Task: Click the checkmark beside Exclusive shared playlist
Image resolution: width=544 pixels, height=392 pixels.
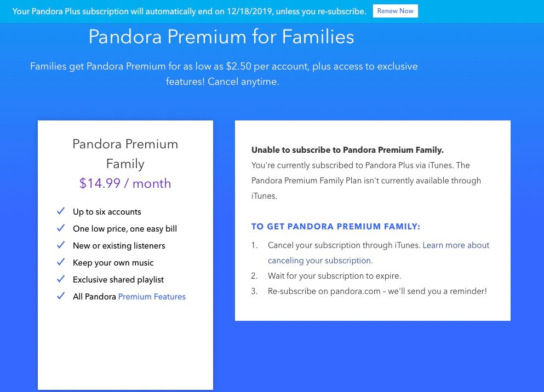Action: tap(61, 279)
